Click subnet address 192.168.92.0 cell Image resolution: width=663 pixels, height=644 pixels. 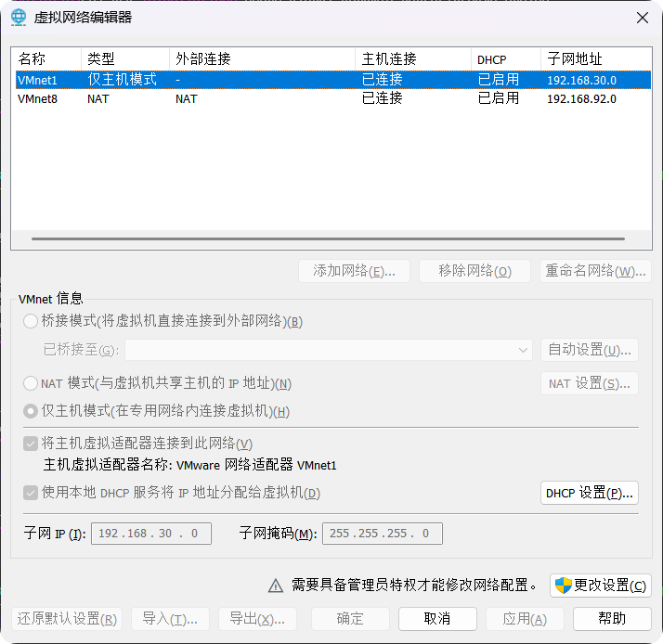point(582,99)
